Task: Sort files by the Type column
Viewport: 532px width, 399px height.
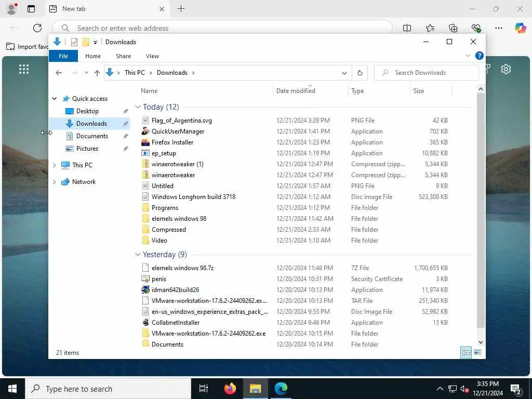Action: point(357,91)
